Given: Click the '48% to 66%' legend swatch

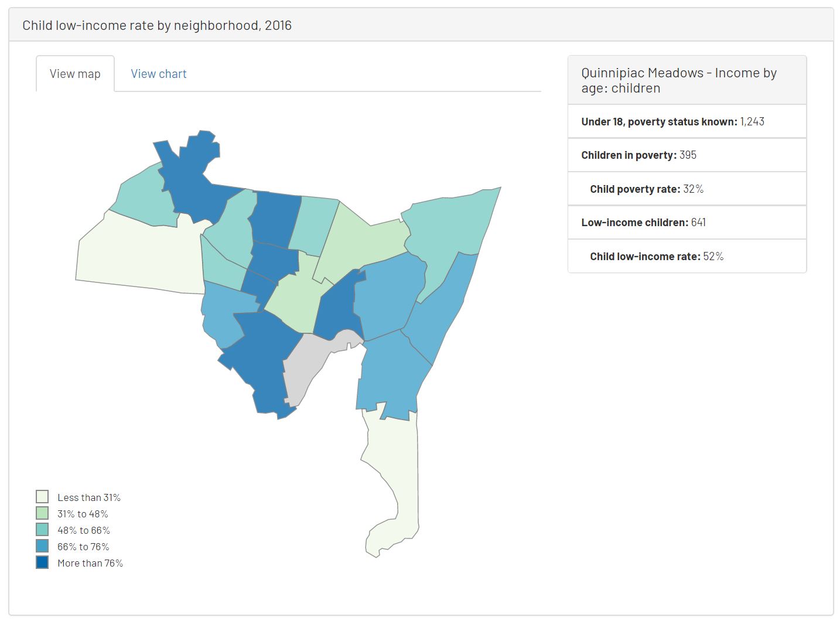Looking at the screenshot, I should coord(42,530).
